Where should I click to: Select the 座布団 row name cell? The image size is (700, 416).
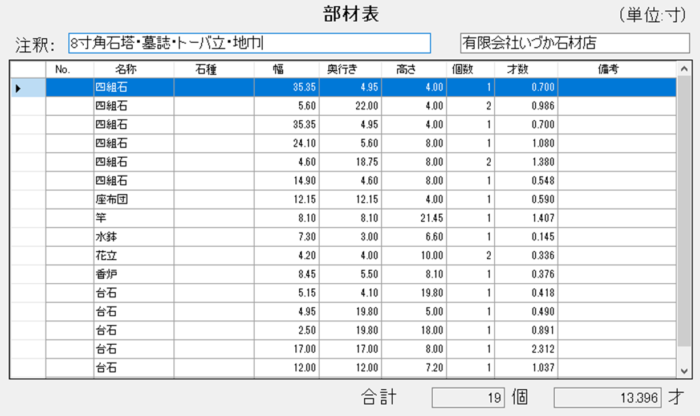click(x=133, y=200)
